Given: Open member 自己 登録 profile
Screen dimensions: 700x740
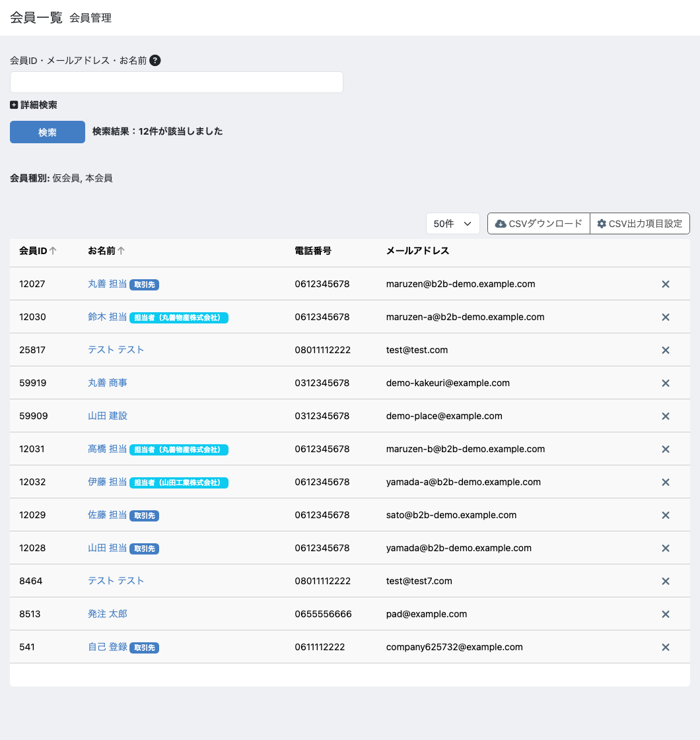Looking at the screenshot, I should click(x=108, y=647).
